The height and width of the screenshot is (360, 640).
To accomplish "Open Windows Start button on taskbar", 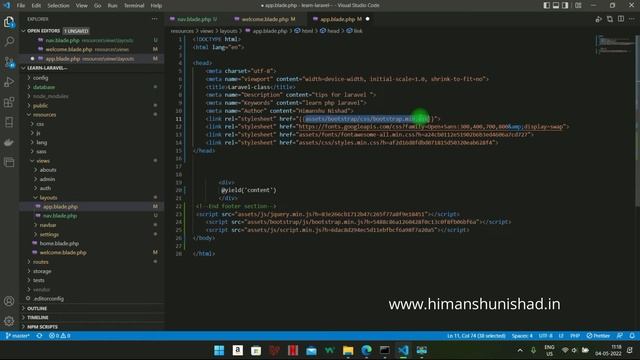I will pos(219,351).
